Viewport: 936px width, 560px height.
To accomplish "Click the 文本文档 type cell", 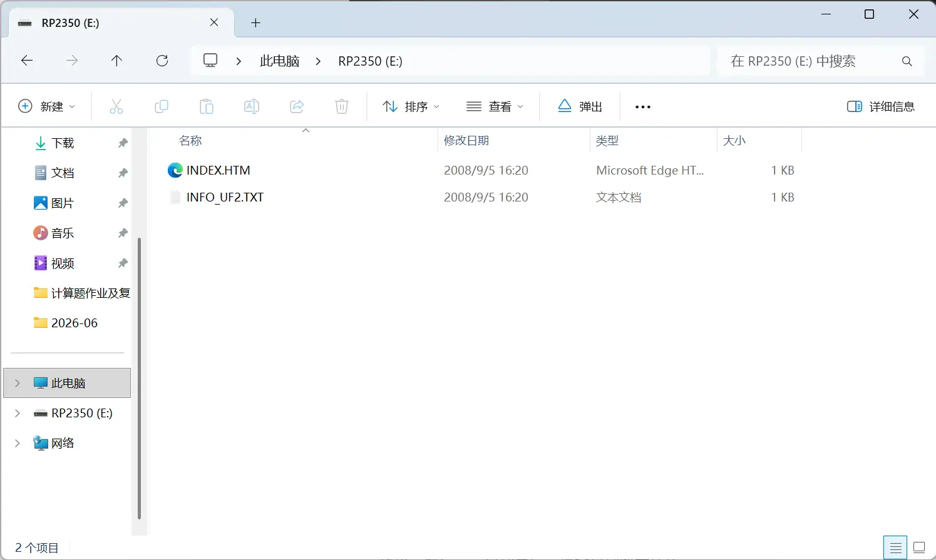I will tap(619, 197).
